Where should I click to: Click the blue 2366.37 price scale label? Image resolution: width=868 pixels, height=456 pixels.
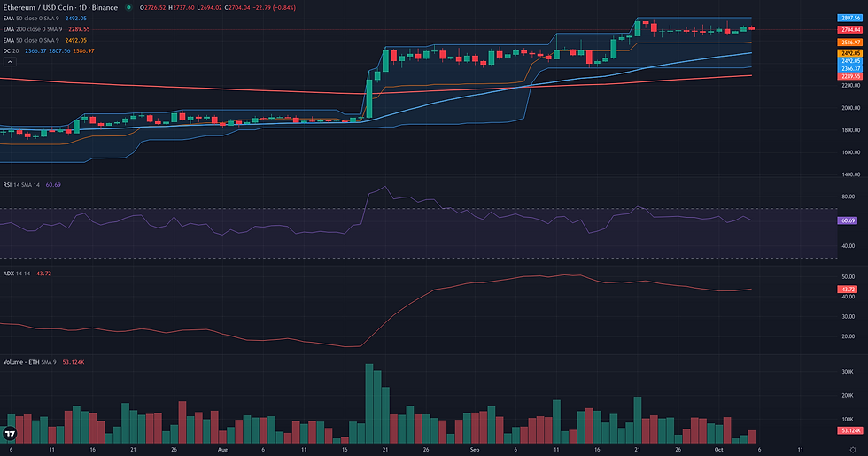coord(849,69)
